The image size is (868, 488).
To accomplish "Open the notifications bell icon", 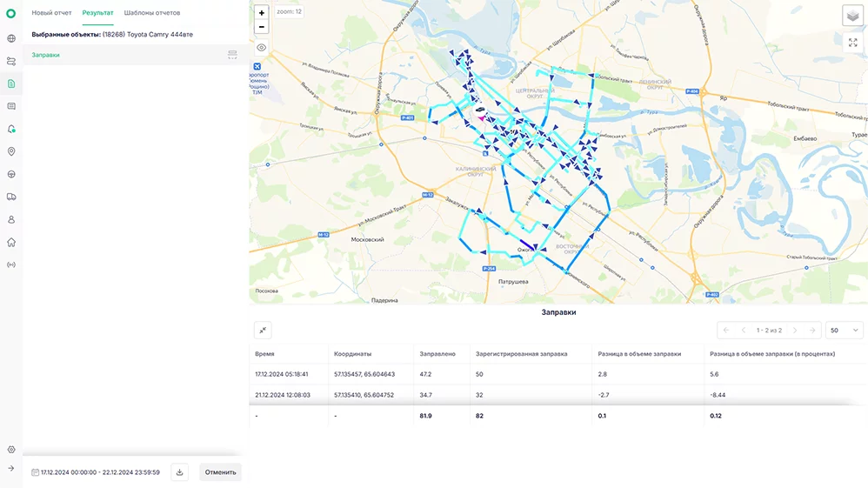I will 11,129.
